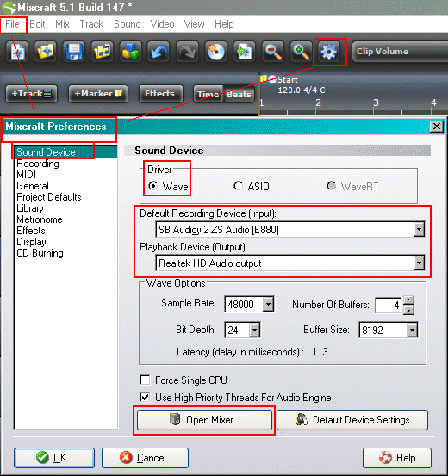Open the Mix menu
Screen dimensions: 448x476
62,24
